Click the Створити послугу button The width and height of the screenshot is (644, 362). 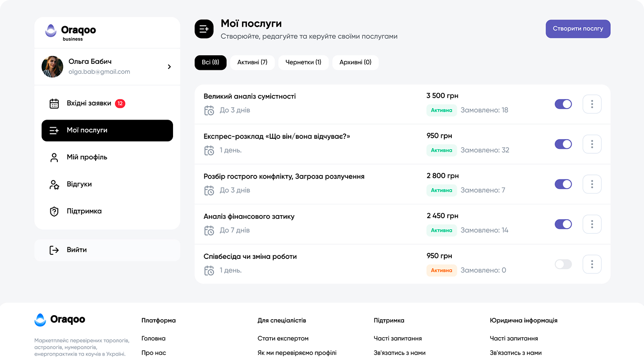578,29
